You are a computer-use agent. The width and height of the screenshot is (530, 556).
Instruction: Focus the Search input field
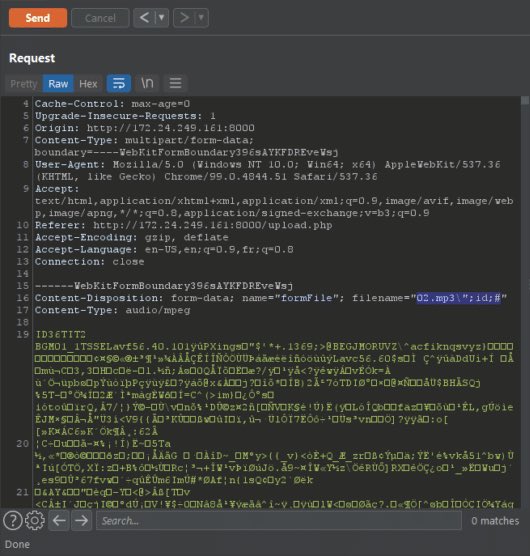click(x=279, y=521)
